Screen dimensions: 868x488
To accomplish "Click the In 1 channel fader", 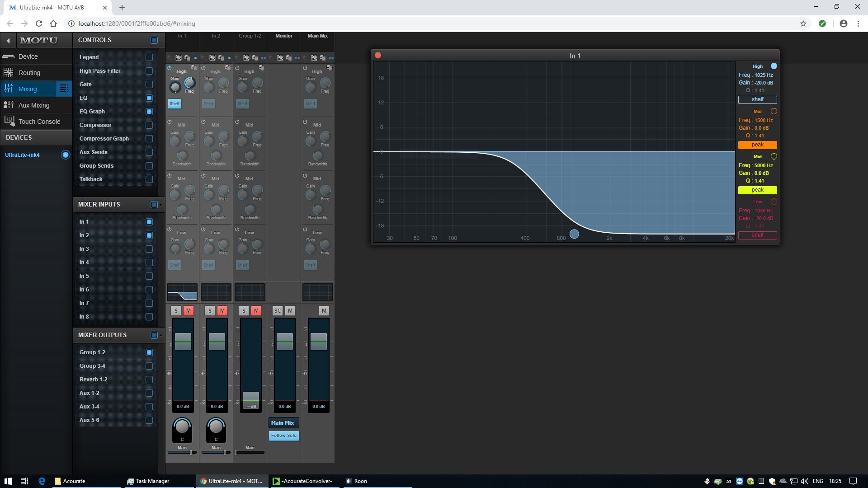I will 183,342.
